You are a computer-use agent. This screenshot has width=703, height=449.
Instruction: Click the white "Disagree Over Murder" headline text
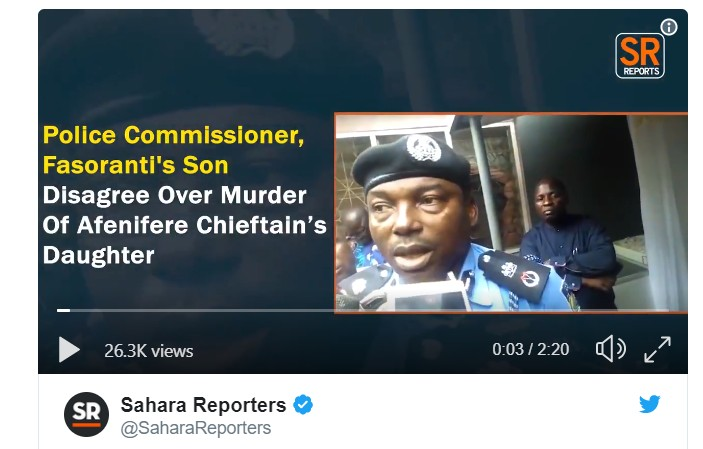tap(174, 195)
